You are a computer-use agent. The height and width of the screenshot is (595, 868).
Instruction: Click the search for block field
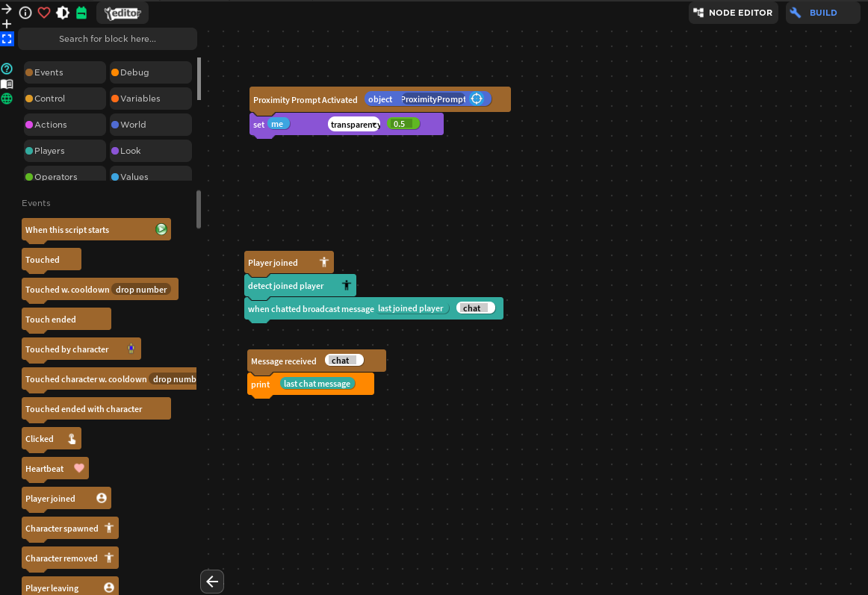tap(107, 38)
